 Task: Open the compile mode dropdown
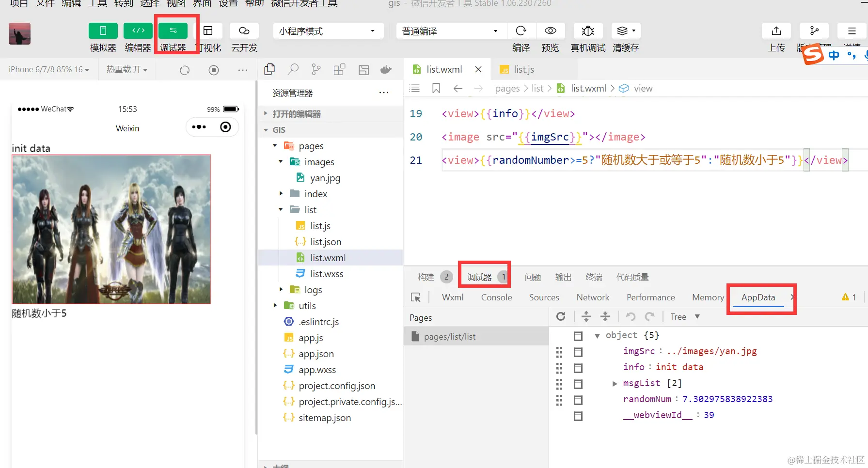451,31
